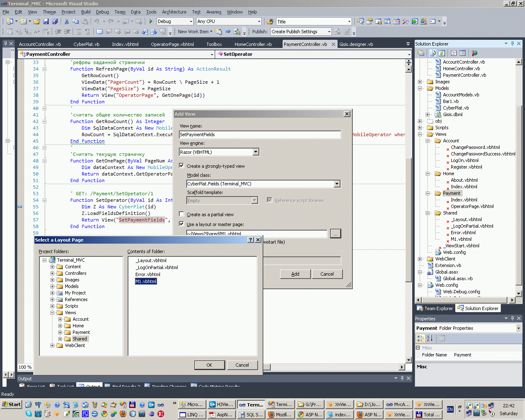Open the Architecture menu
525x420 pixels.
(x=174, y=12)
